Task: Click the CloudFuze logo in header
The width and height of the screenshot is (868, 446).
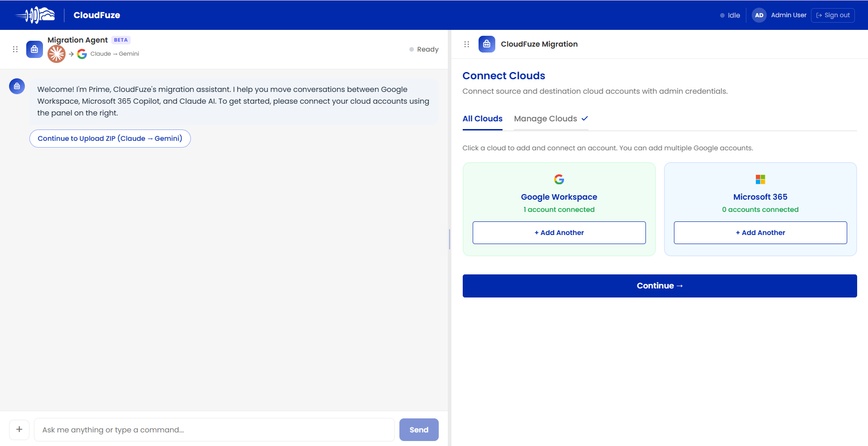Action: pyautogui.click(x=35, y=15)
